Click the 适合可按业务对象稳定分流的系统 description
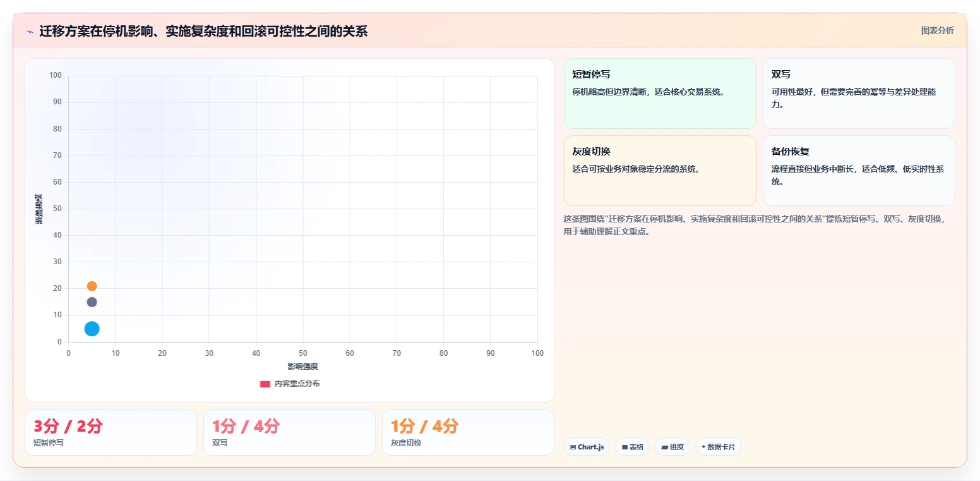 coord(636,169)
